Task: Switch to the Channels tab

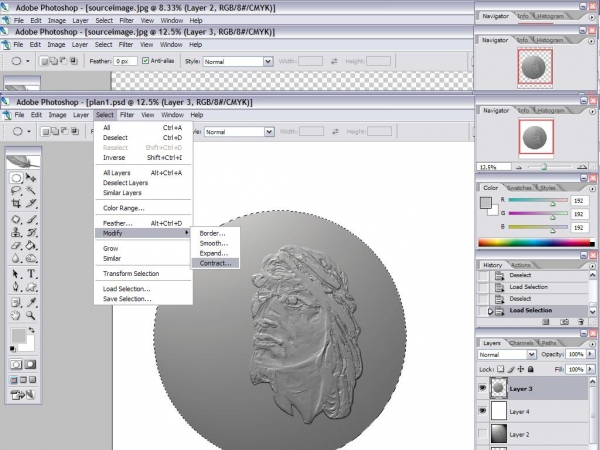Action: pos(521,343)
